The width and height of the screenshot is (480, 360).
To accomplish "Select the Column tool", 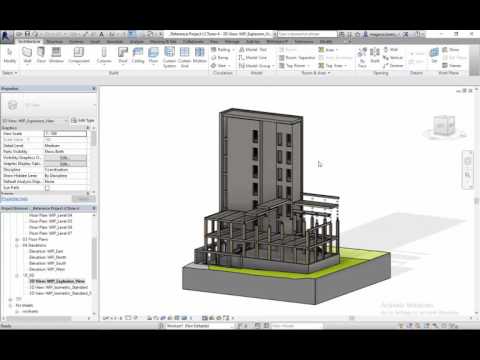I will tap(104, 55).
